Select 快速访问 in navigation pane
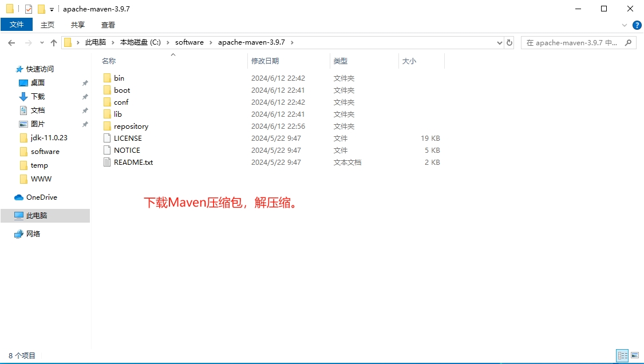Screen dimensions: 644x364 (x=40, y=69)
